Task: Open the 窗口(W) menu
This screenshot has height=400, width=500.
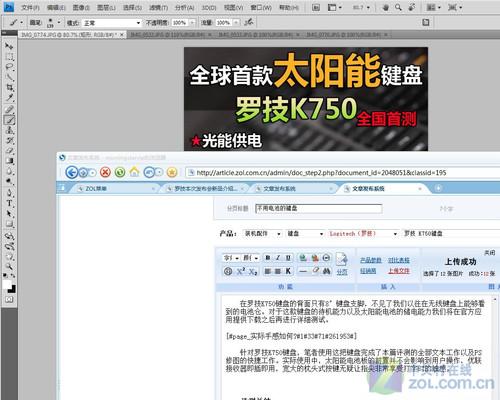Action: click(x=261, y=7)
